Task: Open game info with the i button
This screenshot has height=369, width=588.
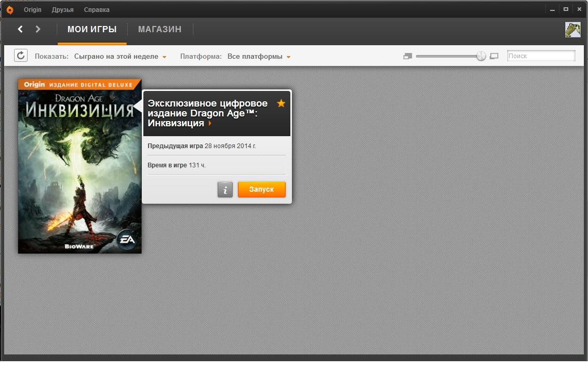Action: coord(225,190)
